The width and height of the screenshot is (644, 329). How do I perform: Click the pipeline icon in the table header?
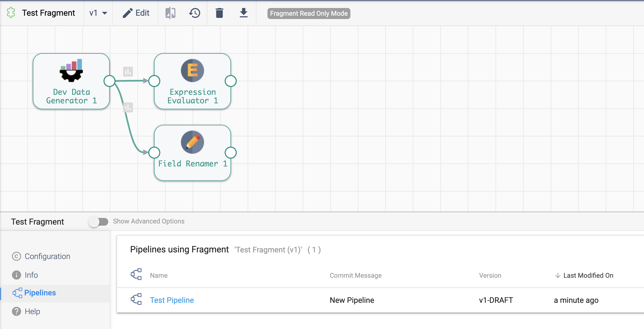136,274
